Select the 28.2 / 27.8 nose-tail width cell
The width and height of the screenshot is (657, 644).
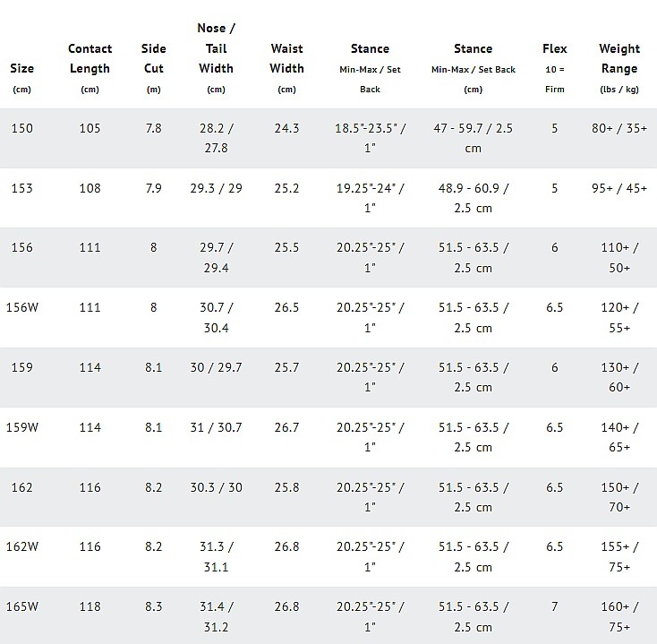pyautogui.click(x=216, y=138)
